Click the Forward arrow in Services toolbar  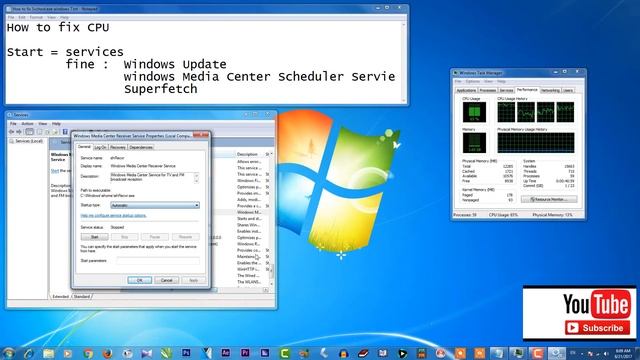point(19,132)
